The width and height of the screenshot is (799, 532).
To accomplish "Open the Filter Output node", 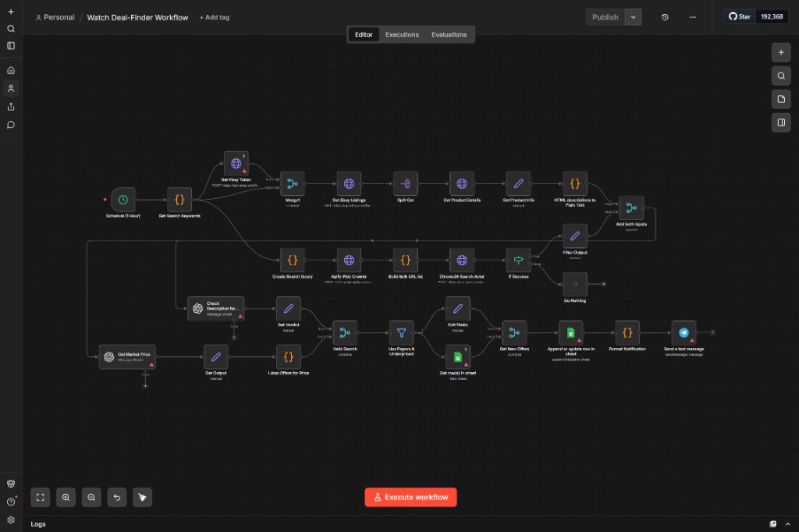I will pos(575,236).
